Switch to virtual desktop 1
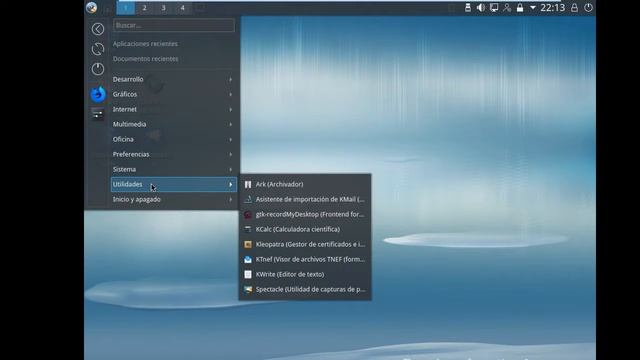 pyautogui.click(x=126, y=8)
